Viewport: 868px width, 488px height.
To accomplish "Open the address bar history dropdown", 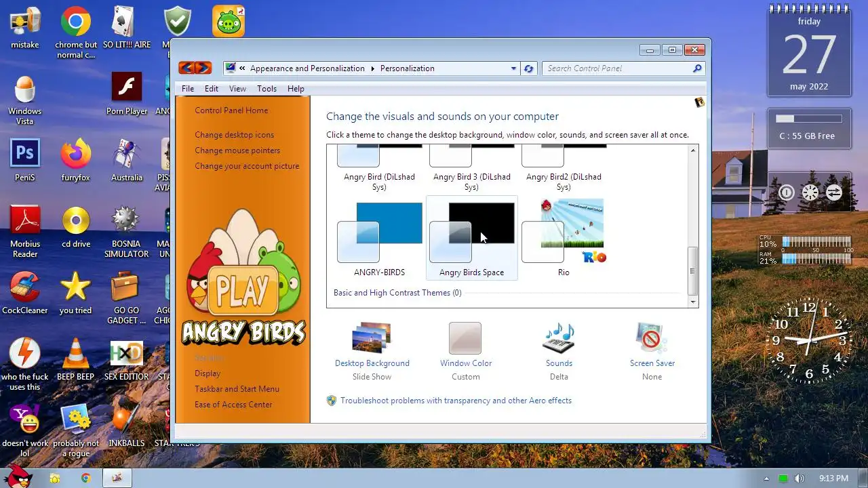I will tap(513, 68).
